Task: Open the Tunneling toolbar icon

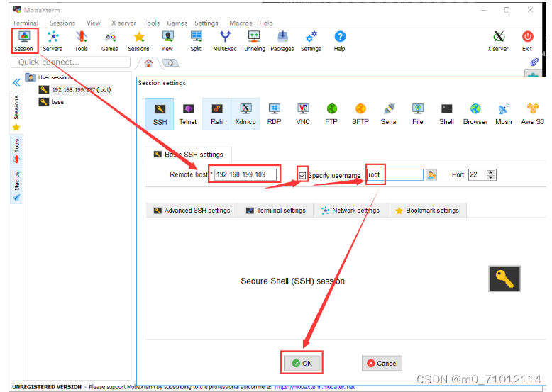Action: pos(253,41)
